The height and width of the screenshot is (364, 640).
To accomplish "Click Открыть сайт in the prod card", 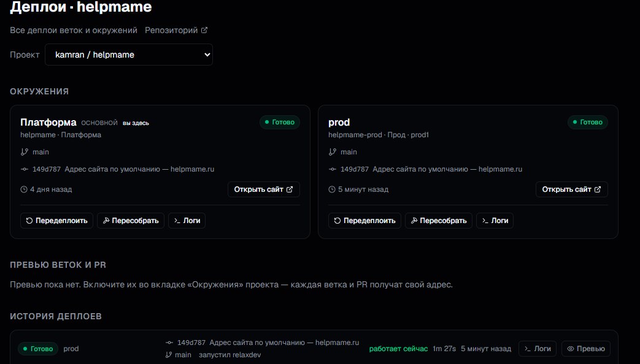I will pos(571,189).
